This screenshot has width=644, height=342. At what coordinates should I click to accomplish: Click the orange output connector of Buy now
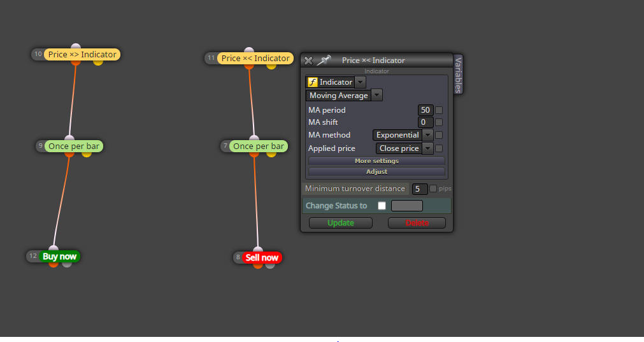pos(54,264)
